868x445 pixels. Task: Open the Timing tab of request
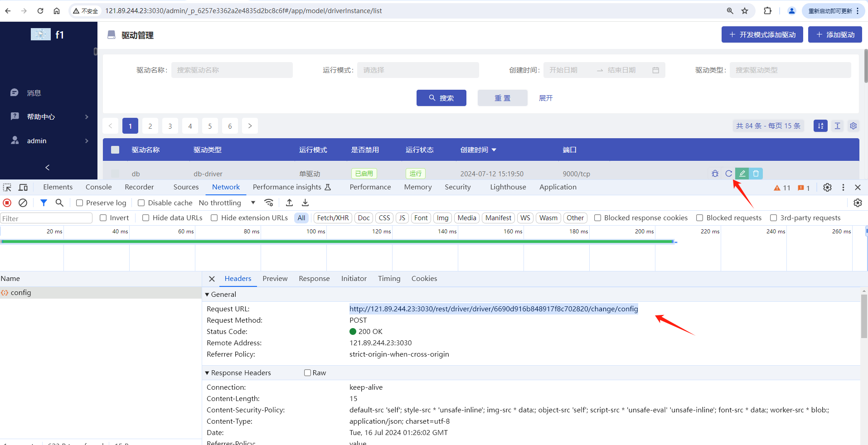[389, 279]
